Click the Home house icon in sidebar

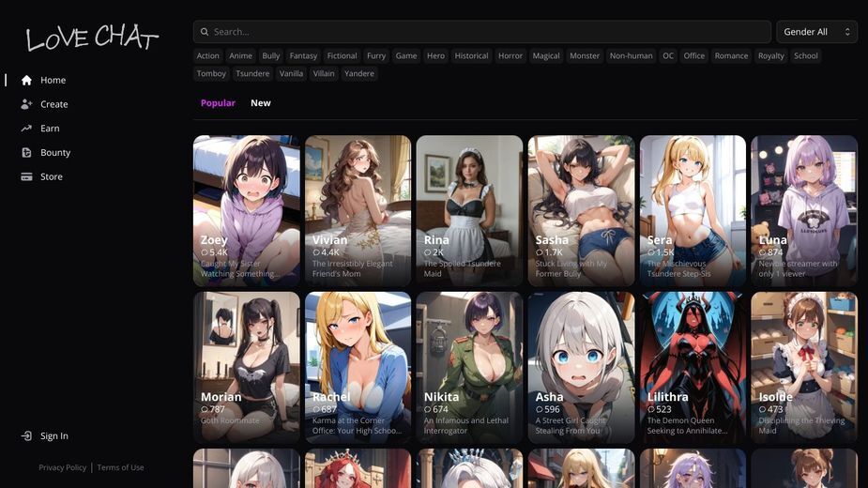(x=26, y=81)
